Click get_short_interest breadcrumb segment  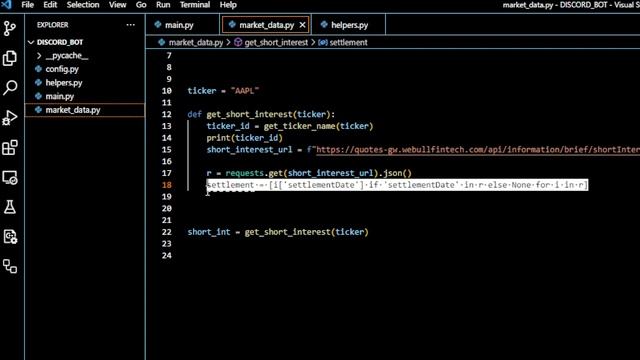point(276,42)
